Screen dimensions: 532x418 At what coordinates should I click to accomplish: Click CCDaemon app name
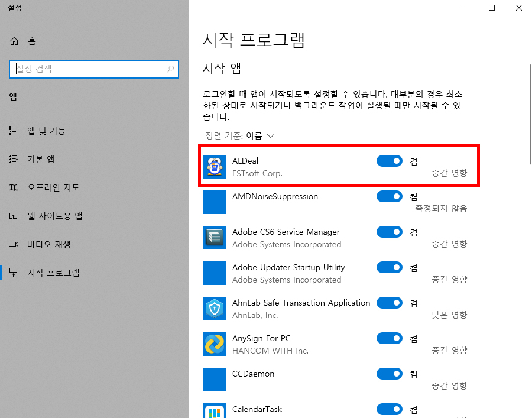253,374
